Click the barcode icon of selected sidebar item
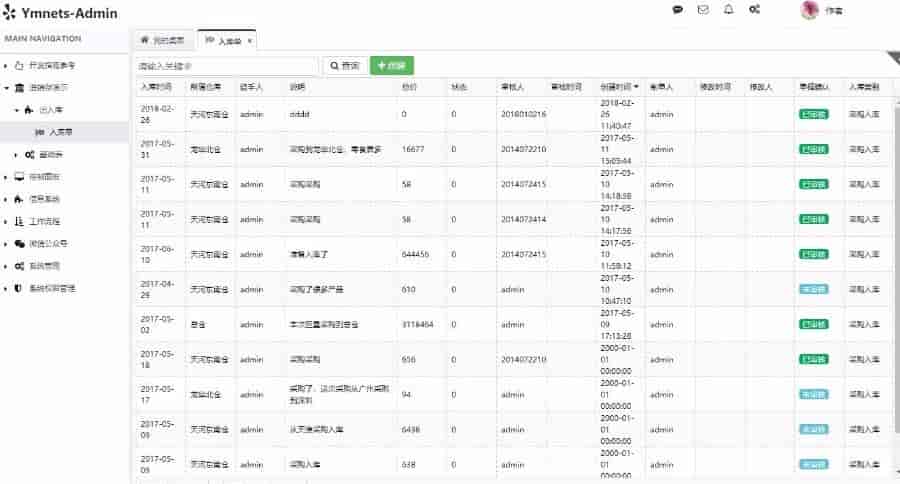This screenshot has width=900, height=484. pos(40,132)
